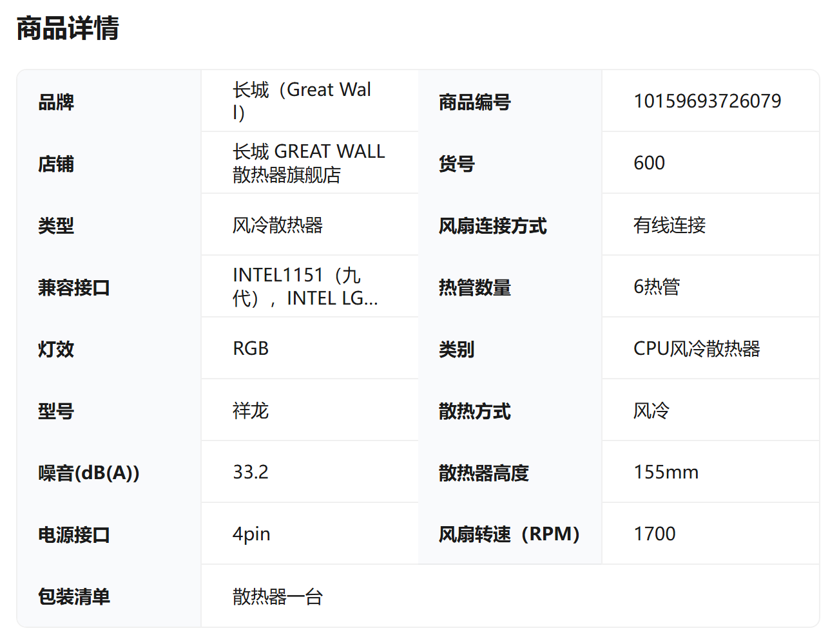Select the brand value 长城 (Great Wall)
839x644 pixels.
302,101
